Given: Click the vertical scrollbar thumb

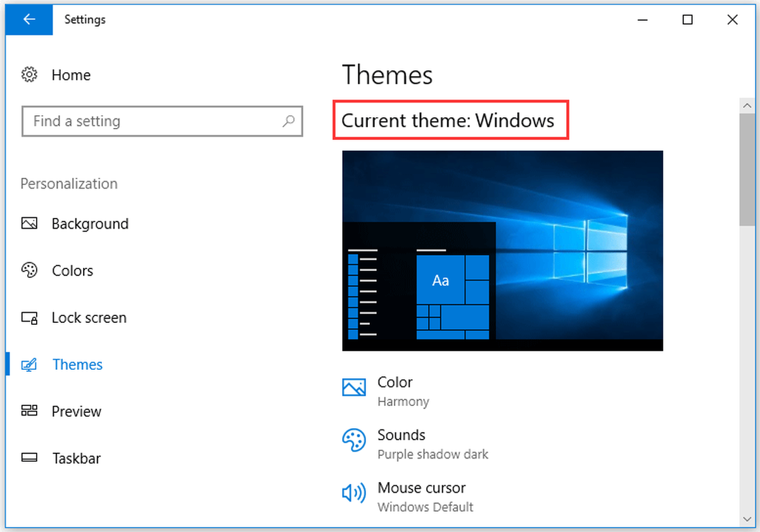Looking at the screenshot, I should pyautogui.click(x=747, y=168).
